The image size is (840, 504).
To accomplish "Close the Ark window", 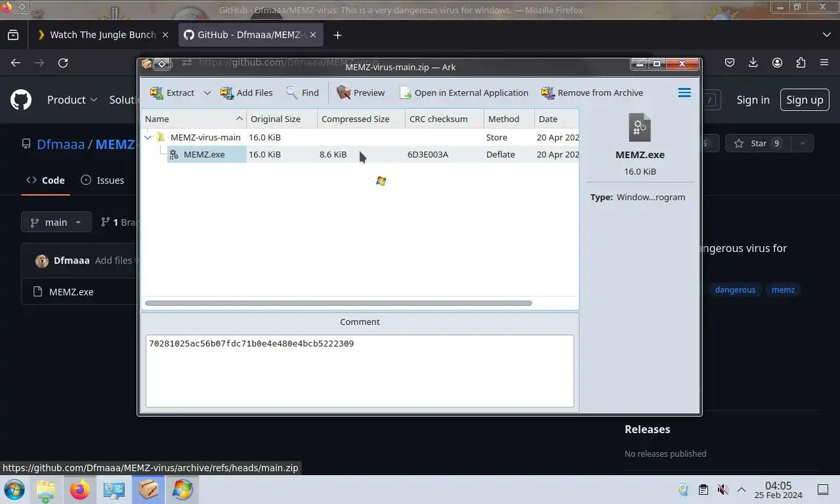I will click(x=682, y=64).
